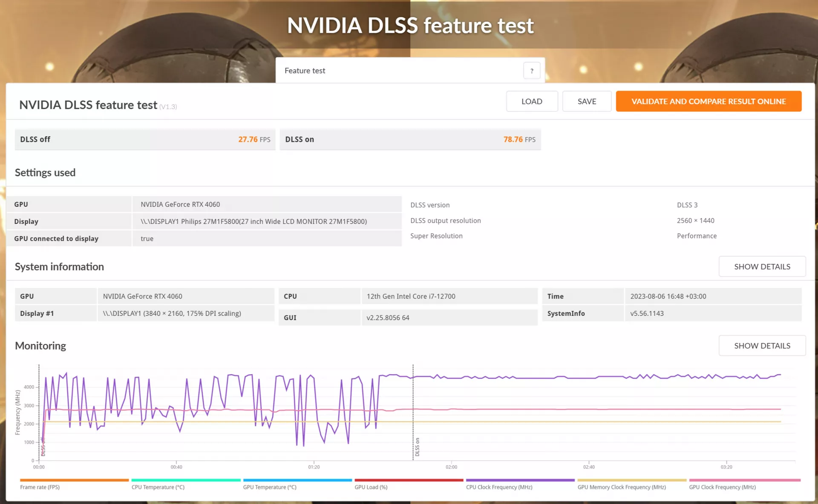Toggle GPU Memory Clock Frequency legend swatch
This screenshot has width=818, height=504.
[632, 480]
